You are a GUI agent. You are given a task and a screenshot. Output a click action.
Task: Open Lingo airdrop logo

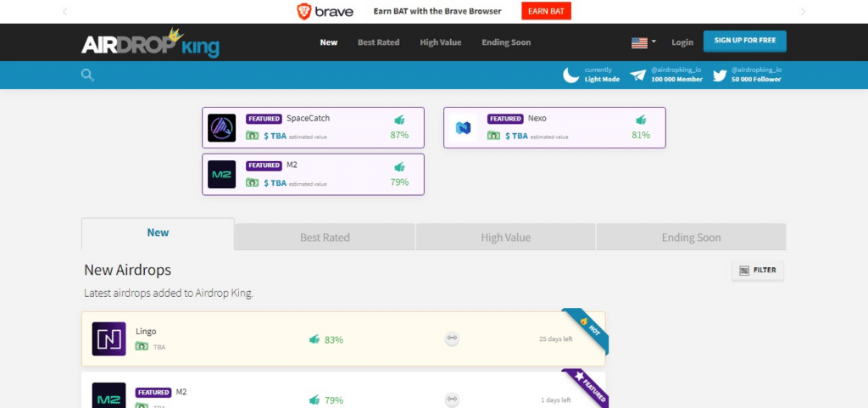point(108,338)
